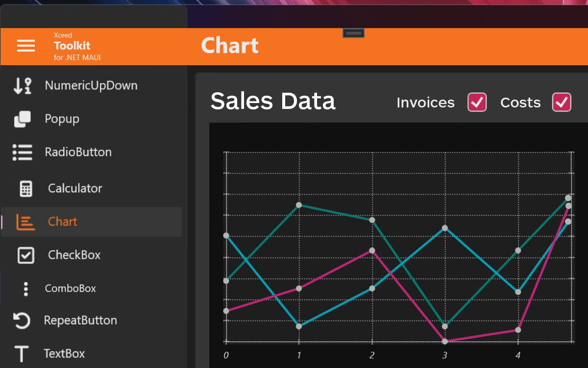
Task: Click the orange Chart icon
Action: pos(25,222)
